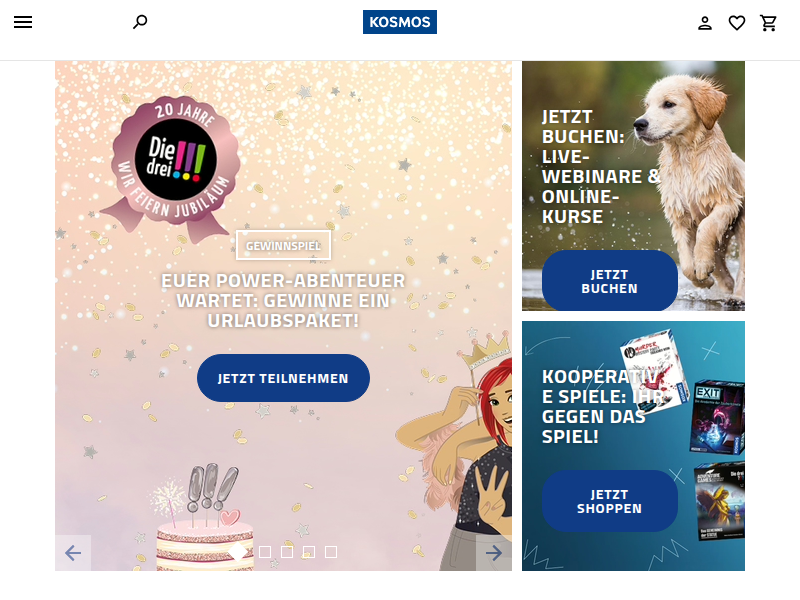Show previous carousel slide with left arrow

tap(73, 553)
